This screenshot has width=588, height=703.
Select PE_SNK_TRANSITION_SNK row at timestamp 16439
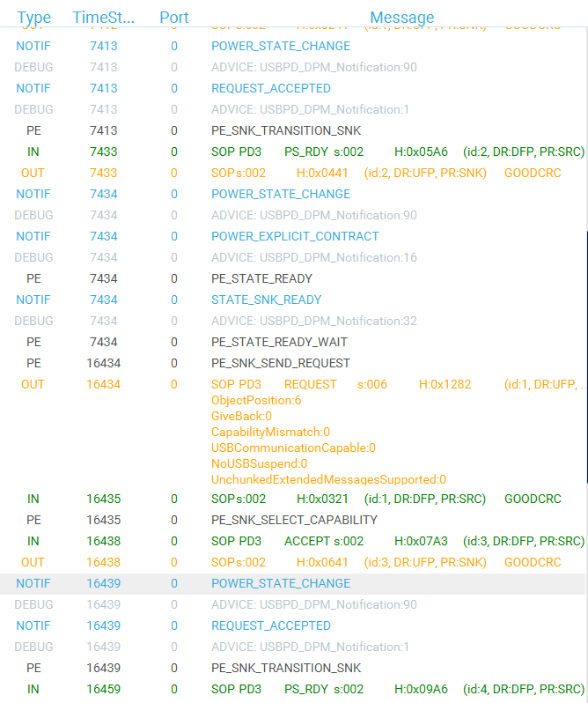[x=292, y=668]
